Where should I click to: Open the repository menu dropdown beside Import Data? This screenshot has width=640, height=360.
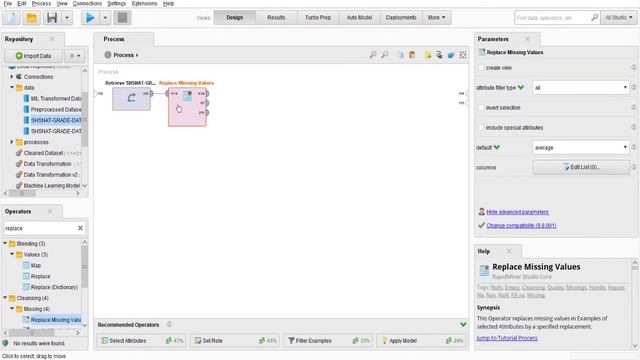pos(74,56)
